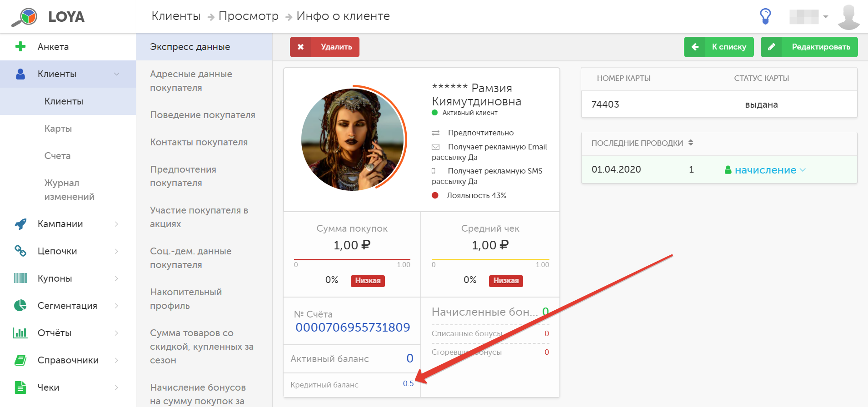Expand the Кампании menu chevron
The image size is (868, 407).
117,224
